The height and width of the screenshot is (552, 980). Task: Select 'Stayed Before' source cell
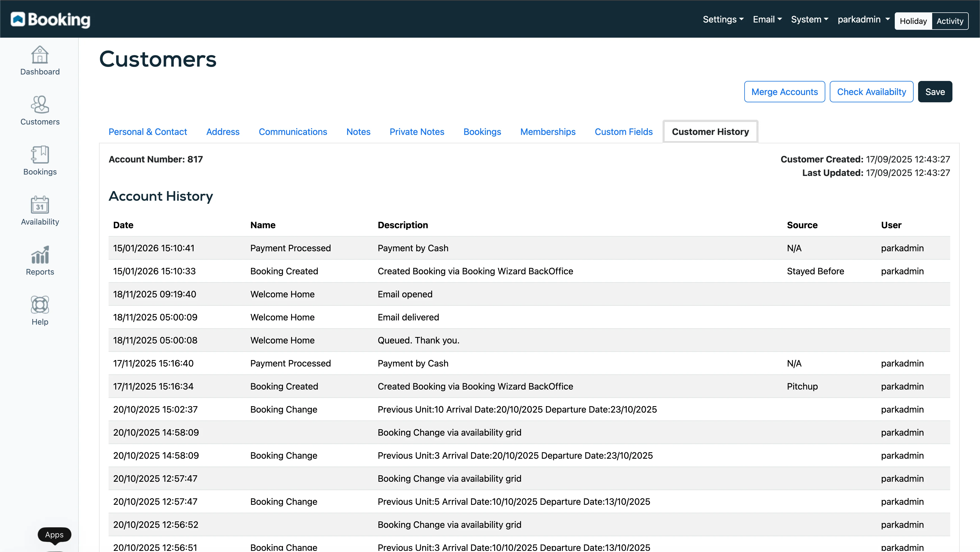pos(815,271)
